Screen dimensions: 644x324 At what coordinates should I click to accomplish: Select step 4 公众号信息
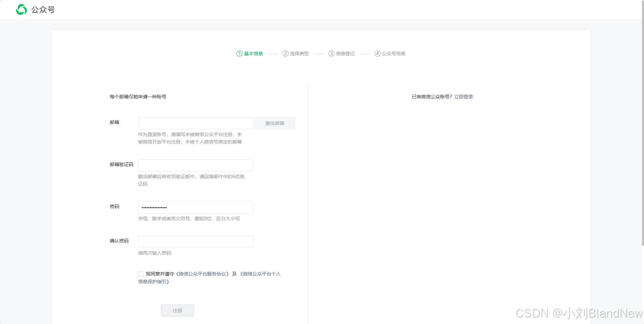click(x=390, y=54)
